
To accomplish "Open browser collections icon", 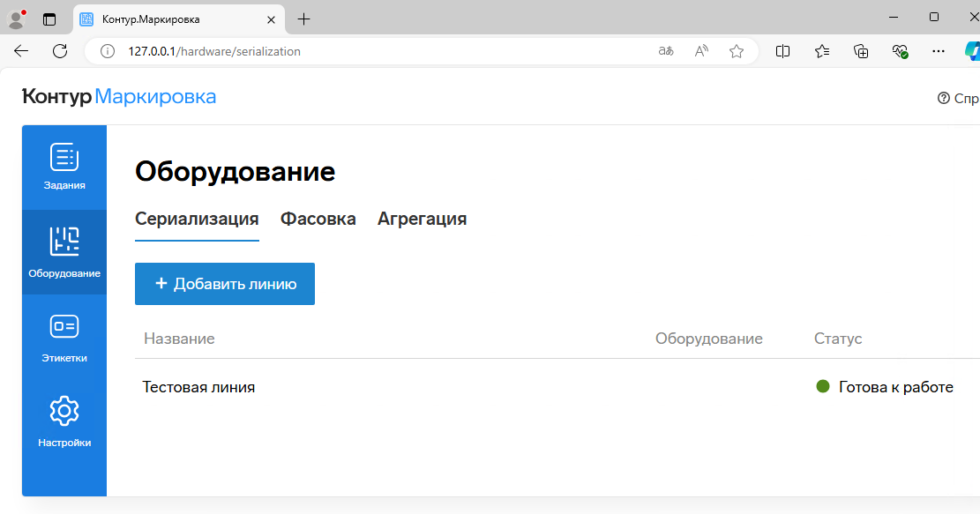I will tap(862, 51).
